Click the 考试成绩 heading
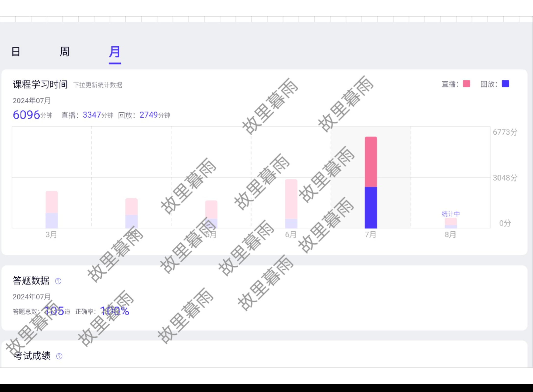The image size is (533, 392). coord(32,356)
